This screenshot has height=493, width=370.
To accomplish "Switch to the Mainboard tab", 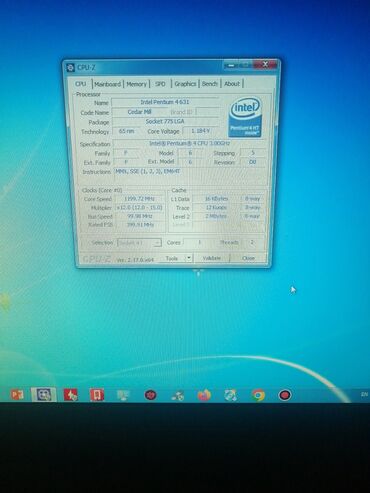I will click(107, 84).
